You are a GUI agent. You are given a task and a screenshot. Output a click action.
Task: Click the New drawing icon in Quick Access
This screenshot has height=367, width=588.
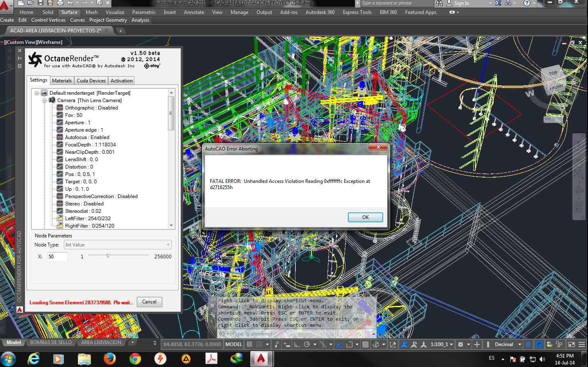21,3
